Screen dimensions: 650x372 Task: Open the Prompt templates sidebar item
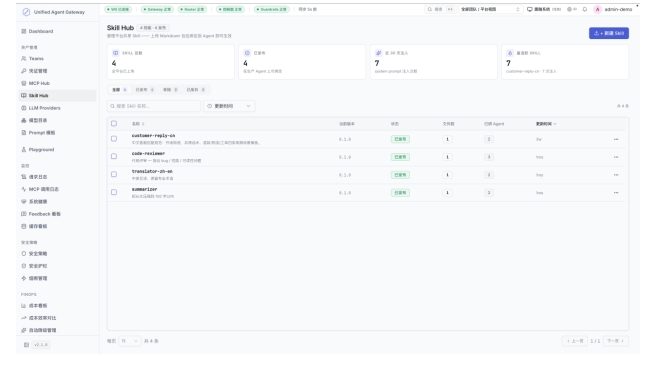[x=41, y=133]
